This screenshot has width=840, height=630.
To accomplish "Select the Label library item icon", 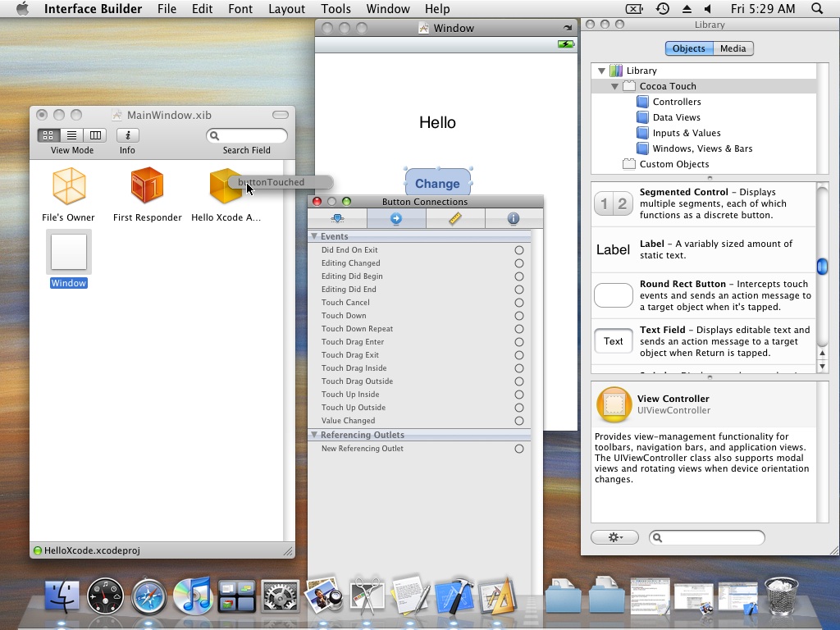I will (x=613, y=249).
